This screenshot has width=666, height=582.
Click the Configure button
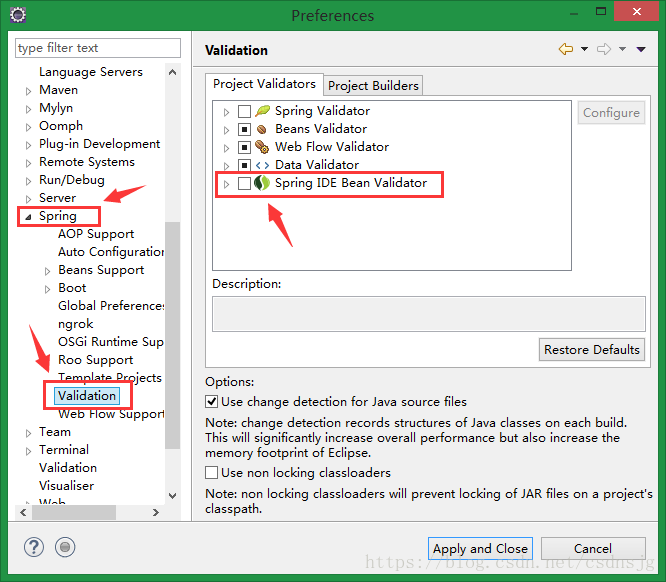point(611,113)
